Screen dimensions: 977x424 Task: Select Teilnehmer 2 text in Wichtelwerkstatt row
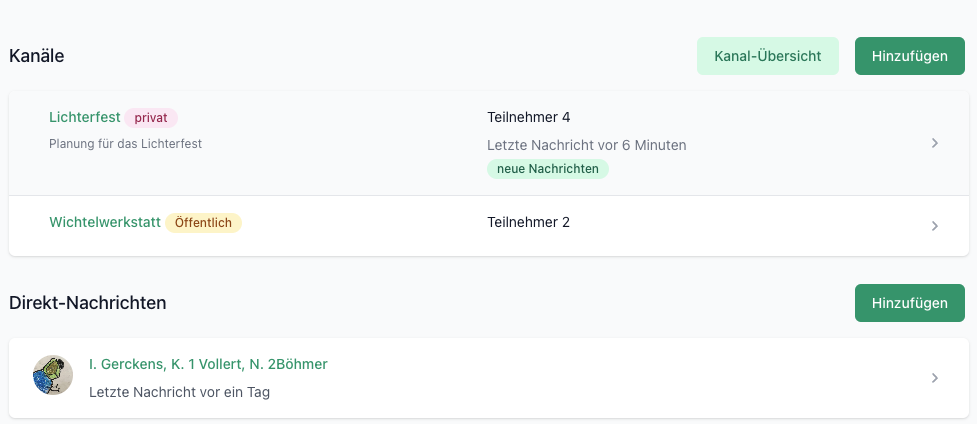click(x=528, y=222)
